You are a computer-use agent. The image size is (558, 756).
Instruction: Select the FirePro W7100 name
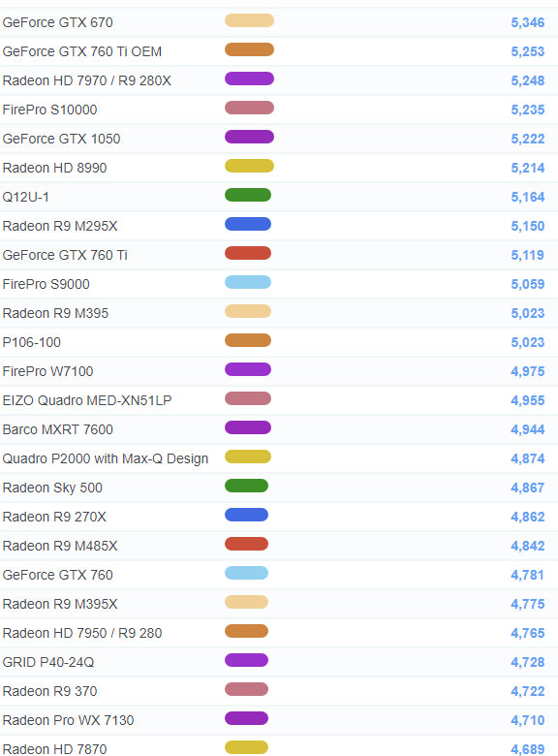(x=47, y=371)
